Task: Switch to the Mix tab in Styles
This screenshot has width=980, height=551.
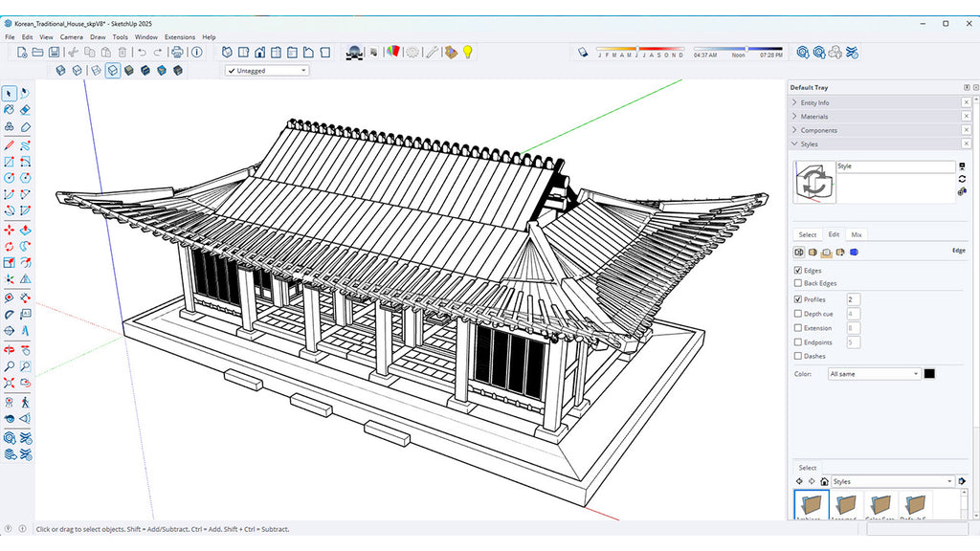Action: point(858,234)
